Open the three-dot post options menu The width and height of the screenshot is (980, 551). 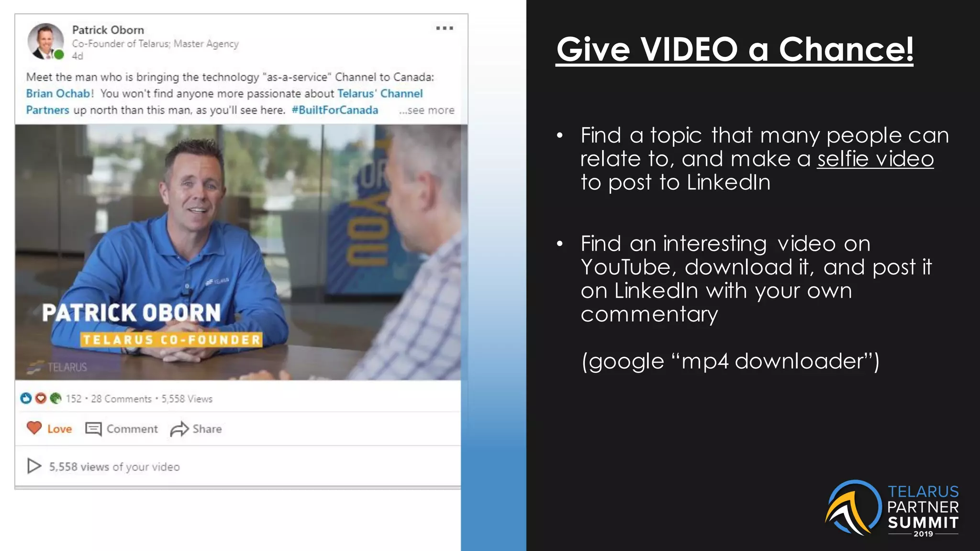pos(445,28)
